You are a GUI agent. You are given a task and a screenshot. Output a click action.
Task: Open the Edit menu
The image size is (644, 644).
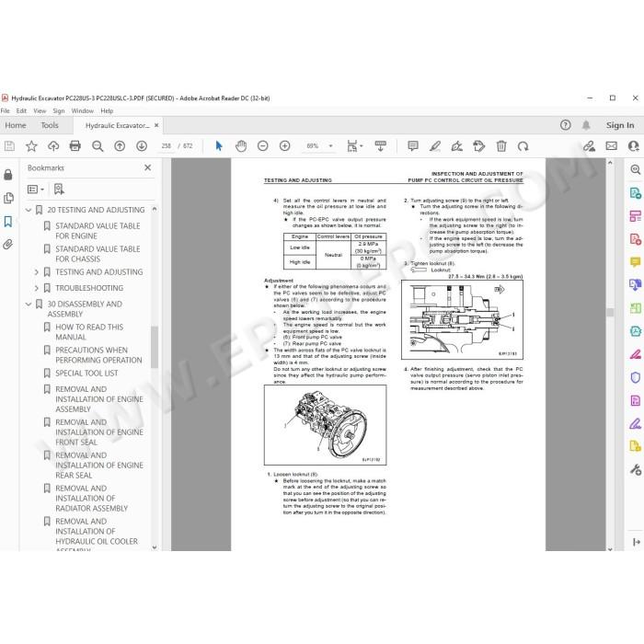pyautogui.click(x=21, y=111)
